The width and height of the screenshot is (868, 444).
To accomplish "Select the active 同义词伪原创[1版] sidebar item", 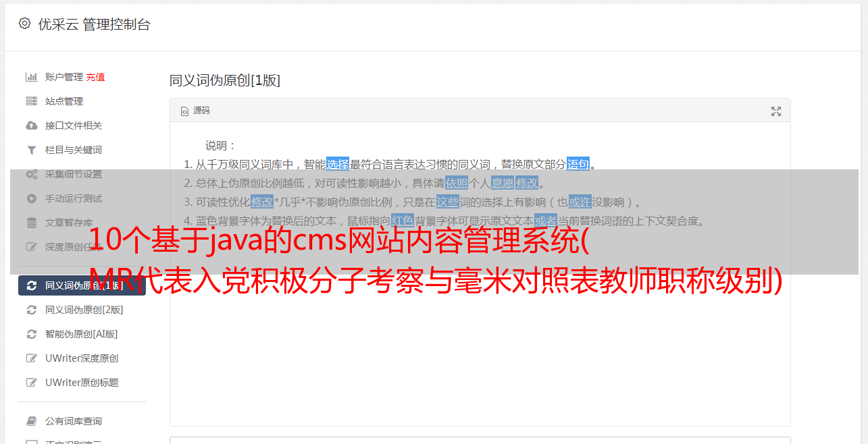I will tap(82, 285).
